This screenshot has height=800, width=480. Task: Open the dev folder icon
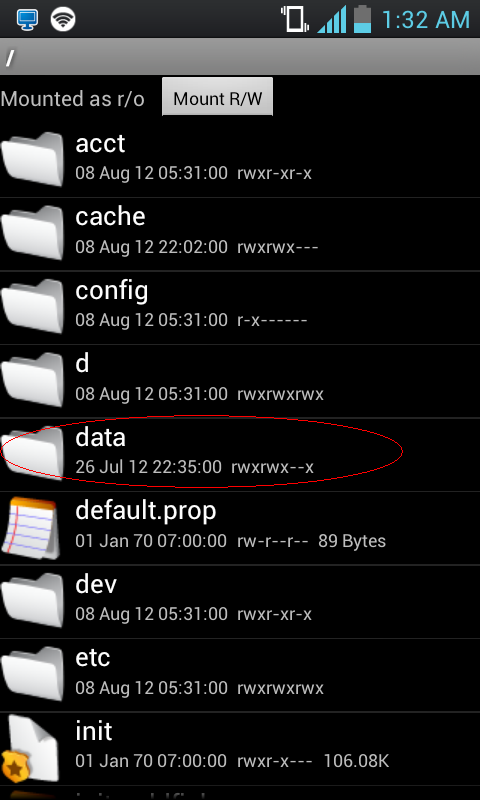pos(32,600)
